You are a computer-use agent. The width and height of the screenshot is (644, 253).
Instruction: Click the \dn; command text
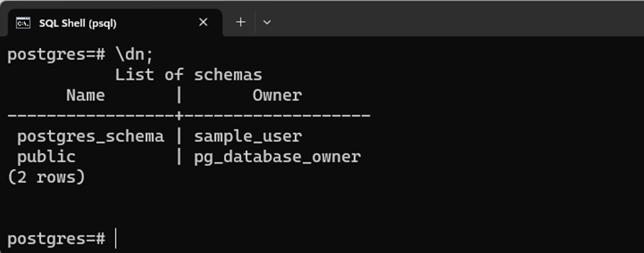(x=134, y=55)
